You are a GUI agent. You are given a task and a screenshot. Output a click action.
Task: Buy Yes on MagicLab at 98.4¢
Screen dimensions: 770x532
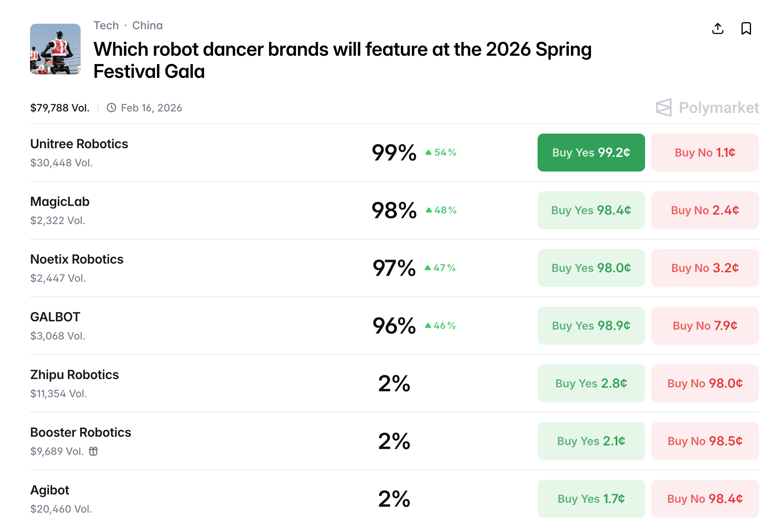click(x=591, y=210)
